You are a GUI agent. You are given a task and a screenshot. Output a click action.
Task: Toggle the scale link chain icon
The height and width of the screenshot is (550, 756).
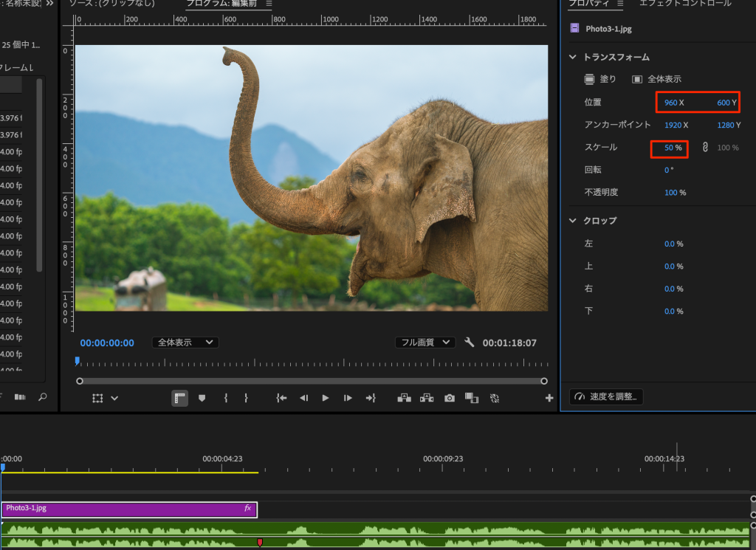704,148
